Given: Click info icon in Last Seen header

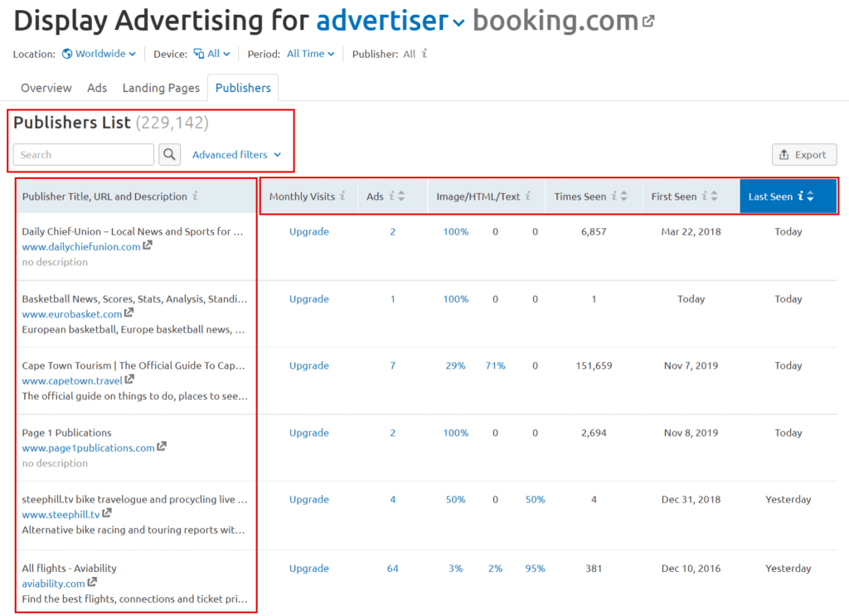Looking at the screenshot, I should 800,196.
